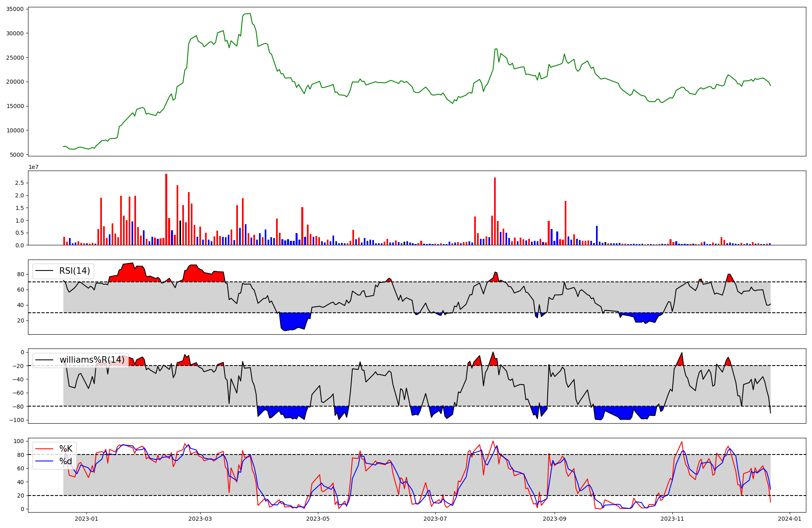Click the 2023-11 x-axis date label
The width and height of the screenshot is (812, 528).
point(672,519)
